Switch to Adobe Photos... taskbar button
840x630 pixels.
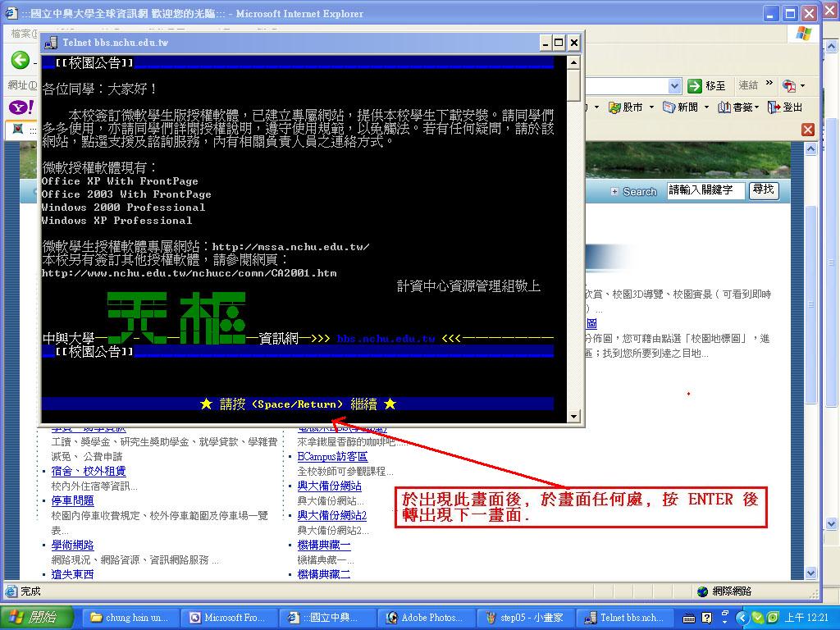(x=428, y=618)
